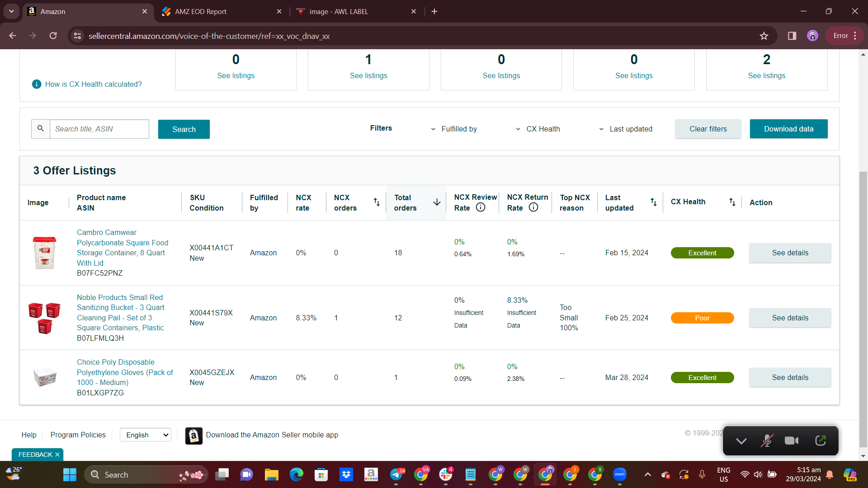The height and width of the screenshot is (488, 868).
Task: Click the browser address bar URL
Action: point(209,36)
